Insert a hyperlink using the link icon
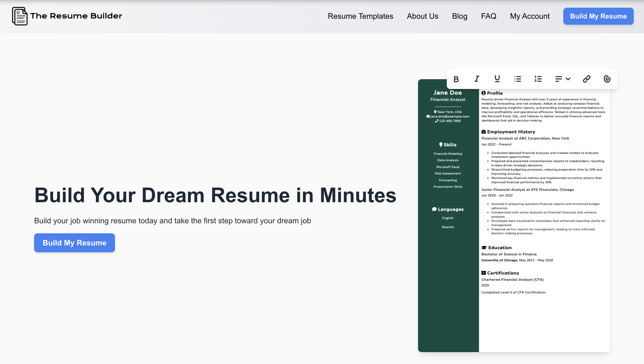The image size is (644, 364). tap(586, 79)
